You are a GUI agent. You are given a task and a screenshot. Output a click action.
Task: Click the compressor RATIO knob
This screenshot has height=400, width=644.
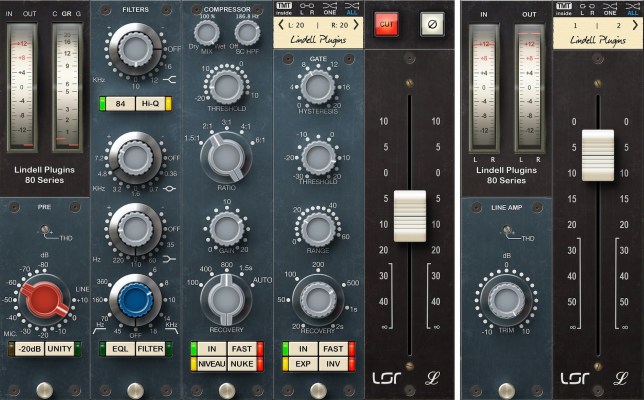[x=226, y=157]
